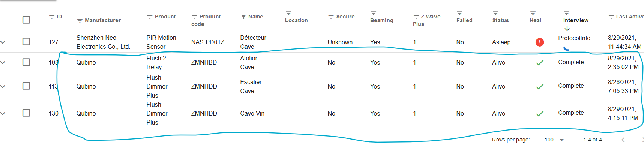
Task: Go to the previous page arrow
Action: [623, 140]
